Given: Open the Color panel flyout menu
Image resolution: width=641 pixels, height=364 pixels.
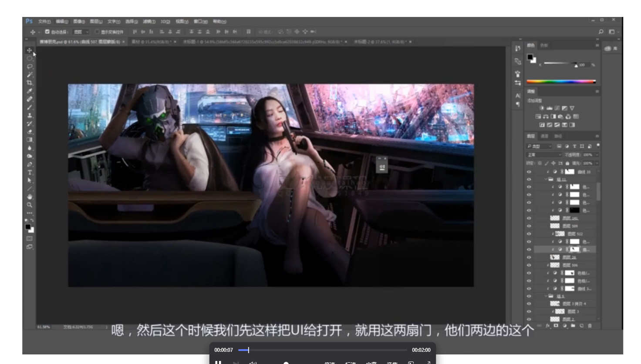Looking at the screenshot, I should pos(597,45).
